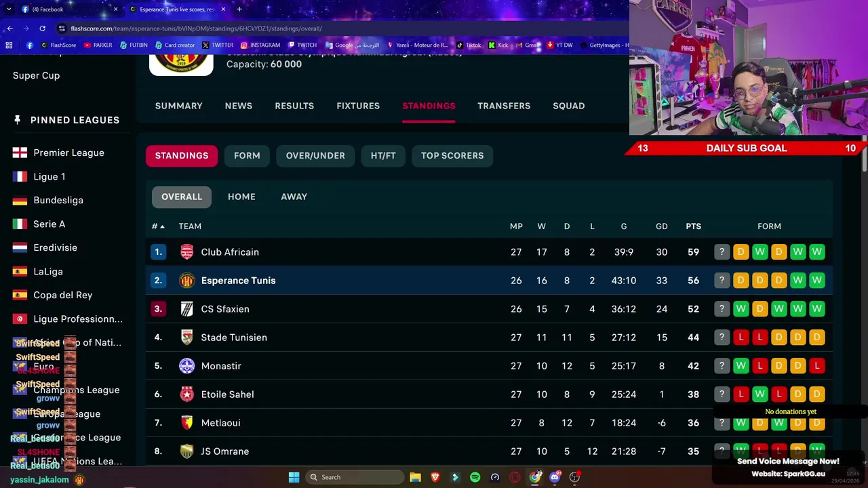The width and height of the screenshot is (868, 488).
Task: Open Bundesliga in pinned leagues
Action: (58, 200)
